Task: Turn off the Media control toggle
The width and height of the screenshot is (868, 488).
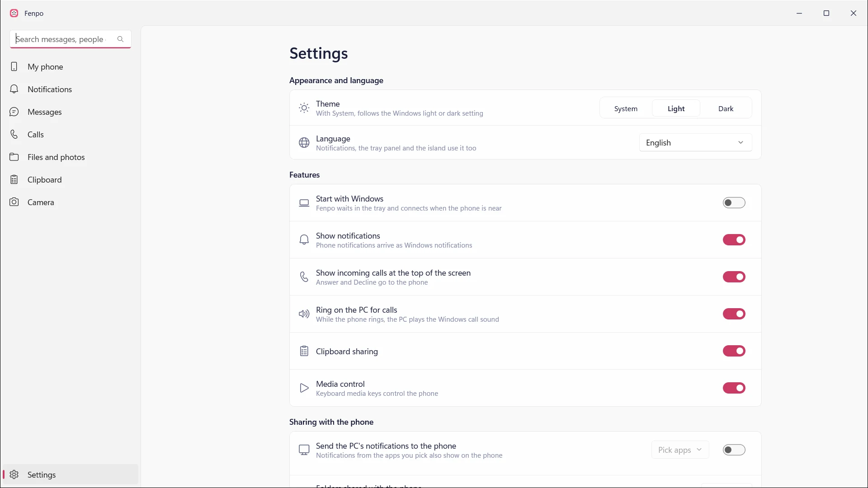Action: tap(734, 388)
